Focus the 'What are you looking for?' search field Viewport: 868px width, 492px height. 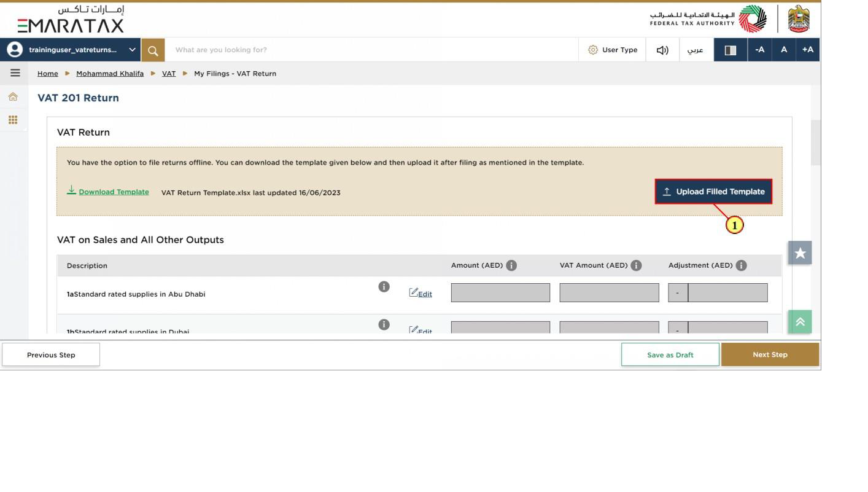tap(371, 50)
